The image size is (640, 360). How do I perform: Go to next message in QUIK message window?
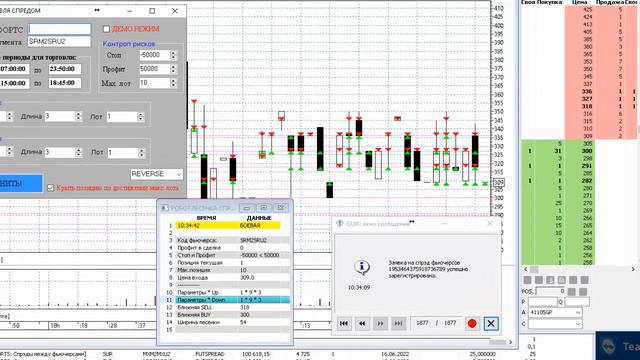click(x=380, y=323)
